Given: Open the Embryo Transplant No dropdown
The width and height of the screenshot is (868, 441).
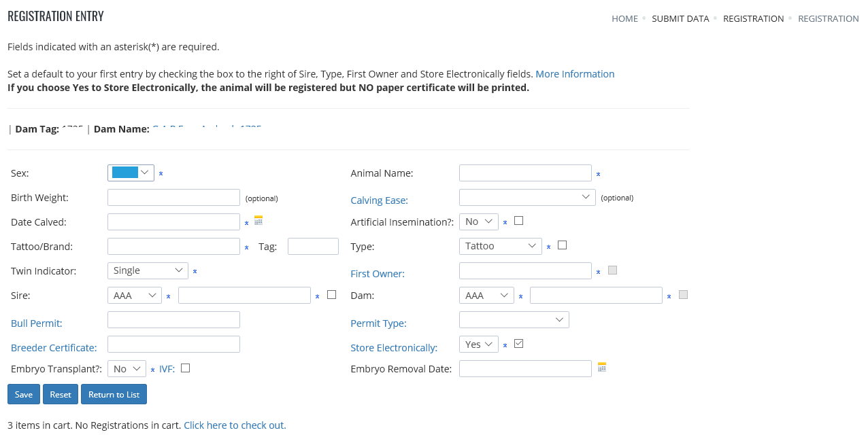Looking at the screenshot, I should pos(127,368).
